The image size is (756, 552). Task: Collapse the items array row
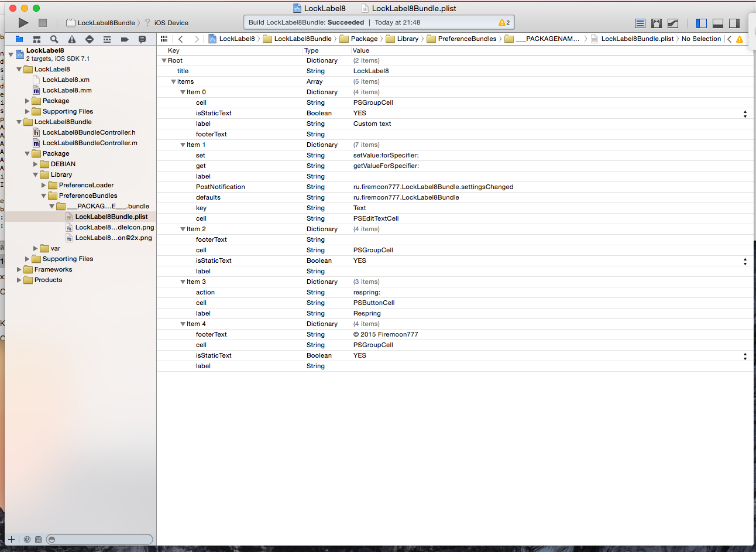point(174,81)
